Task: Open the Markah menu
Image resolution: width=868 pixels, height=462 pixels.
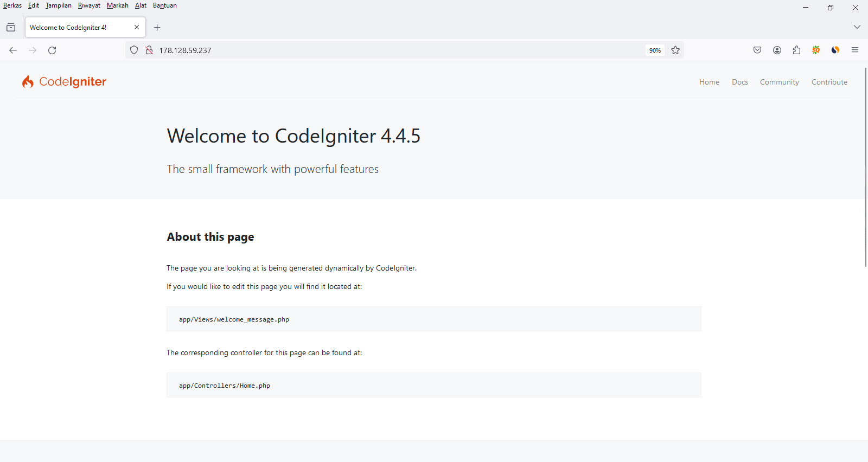Action: pos(118,5)
